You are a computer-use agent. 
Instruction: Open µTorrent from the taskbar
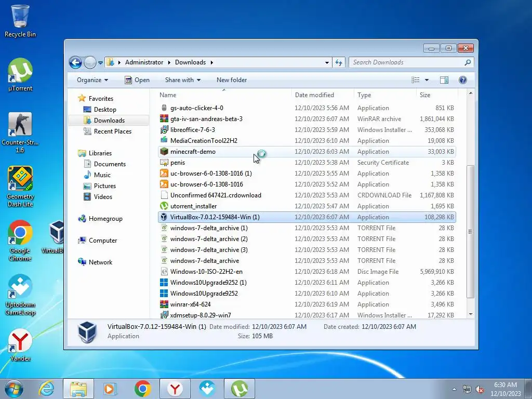tap(240, 389)
